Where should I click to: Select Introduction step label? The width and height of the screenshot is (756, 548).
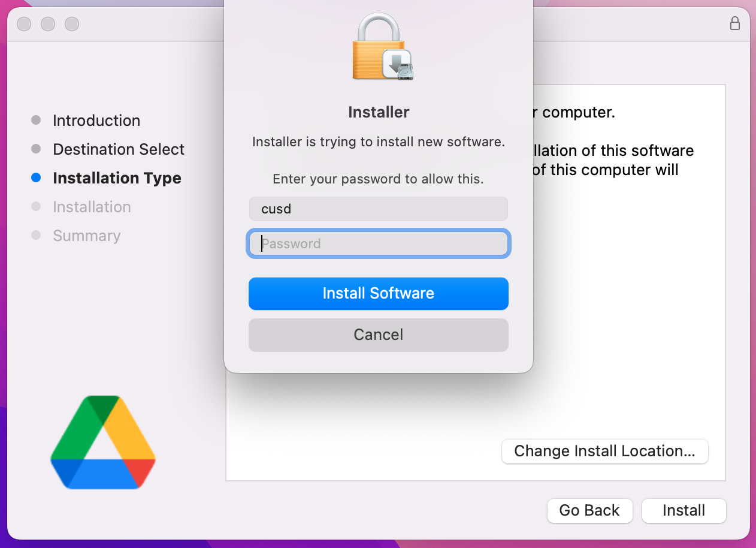96,121
